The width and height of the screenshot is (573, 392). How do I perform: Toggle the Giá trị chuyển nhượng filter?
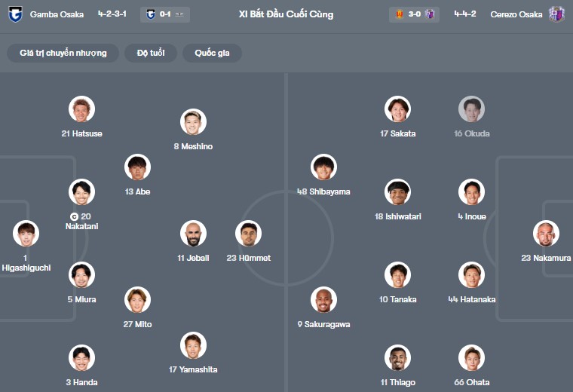click(x=63, y=53)
